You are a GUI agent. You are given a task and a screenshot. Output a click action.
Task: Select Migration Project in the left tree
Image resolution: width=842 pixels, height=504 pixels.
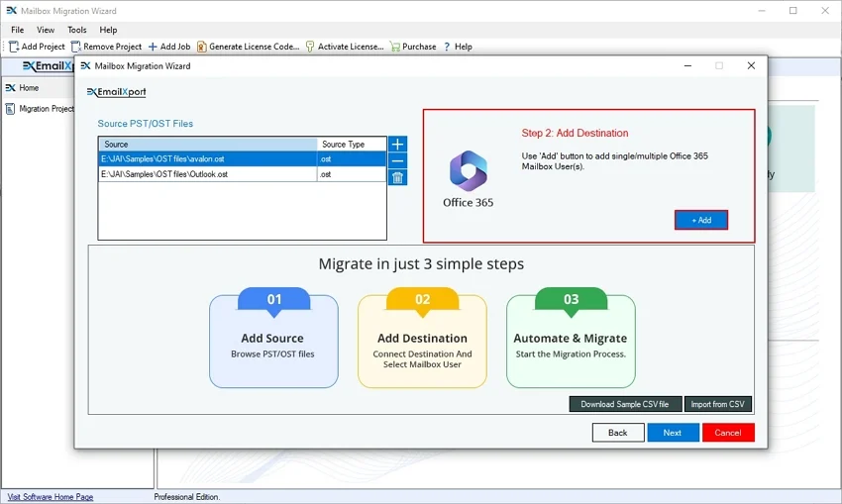click(x=46, y=109)
